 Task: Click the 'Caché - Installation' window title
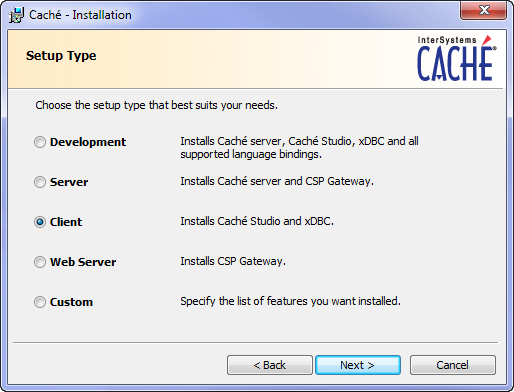click(x=80, y=15)
